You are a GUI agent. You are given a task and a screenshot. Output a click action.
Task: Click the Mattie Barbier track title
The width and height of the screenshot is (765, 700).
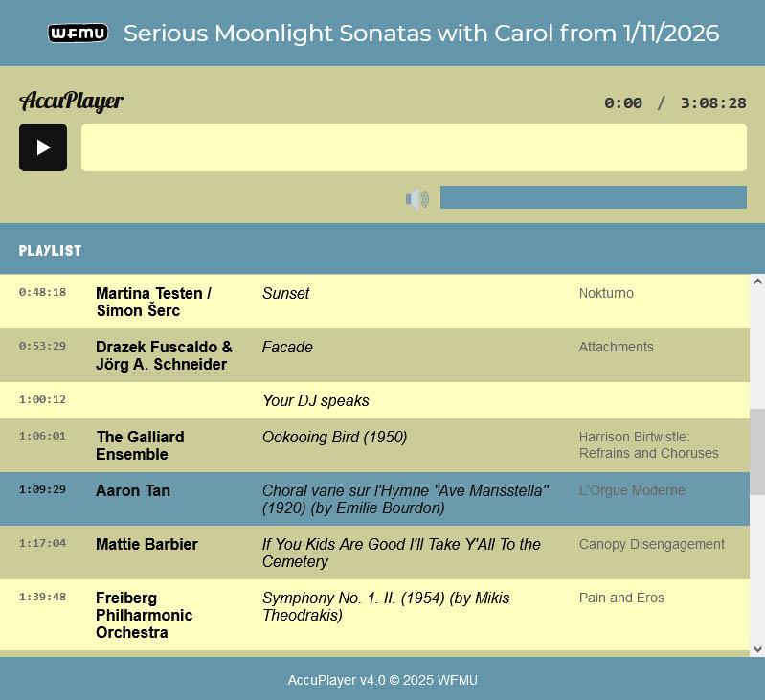click(401, 553)
